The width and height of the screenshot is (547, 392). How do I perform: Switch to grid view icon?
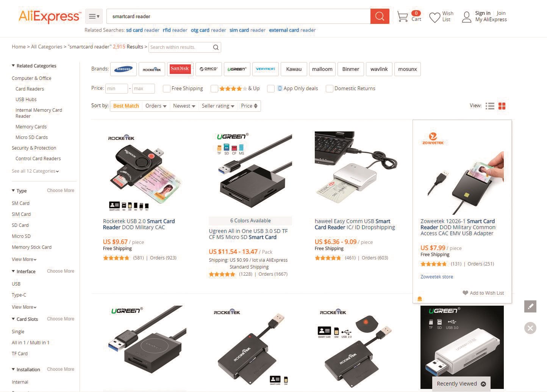tap(502, 106)
